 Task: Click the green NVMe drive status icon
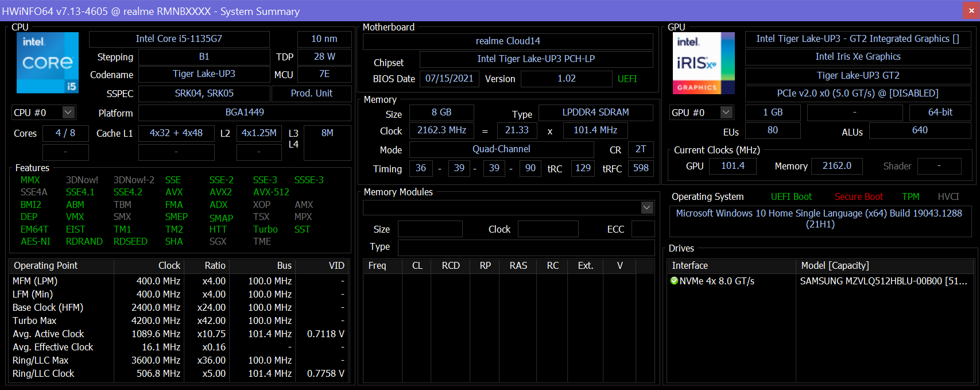[675, 281]
